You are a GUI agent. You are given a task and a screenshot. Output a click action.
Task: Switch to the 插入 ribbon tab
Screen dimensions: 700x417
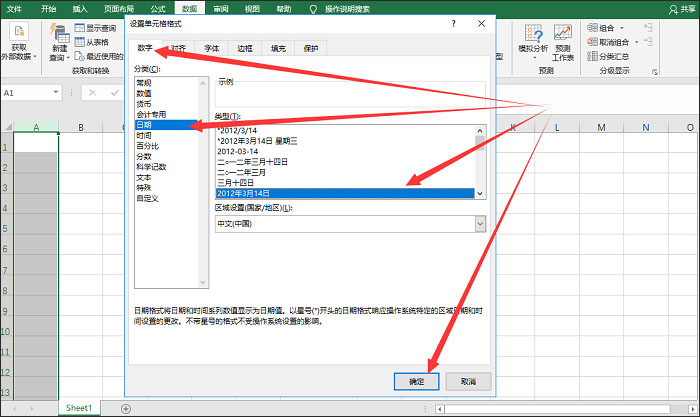click(x=80, y=8)
